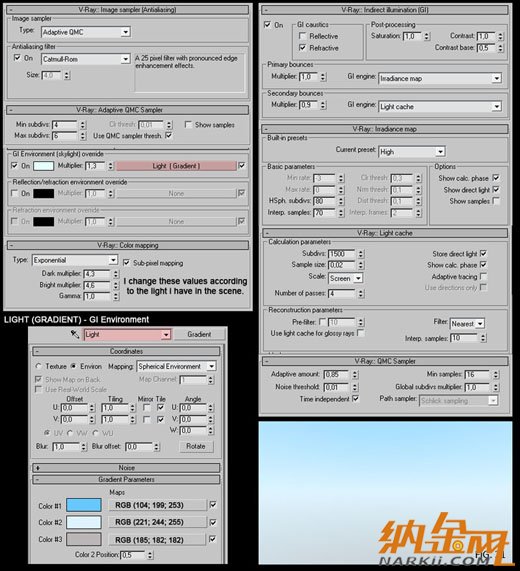The height and width of the screenshot is (571, 520).
Task: Open the GI Environment skylight color swatch
Action: point(43,166)
